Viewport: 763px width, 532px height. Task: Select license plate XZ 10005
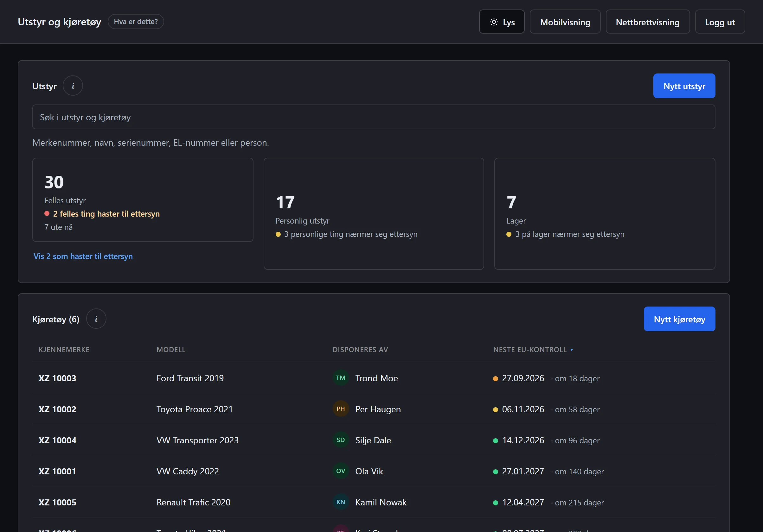click(57, 503)
